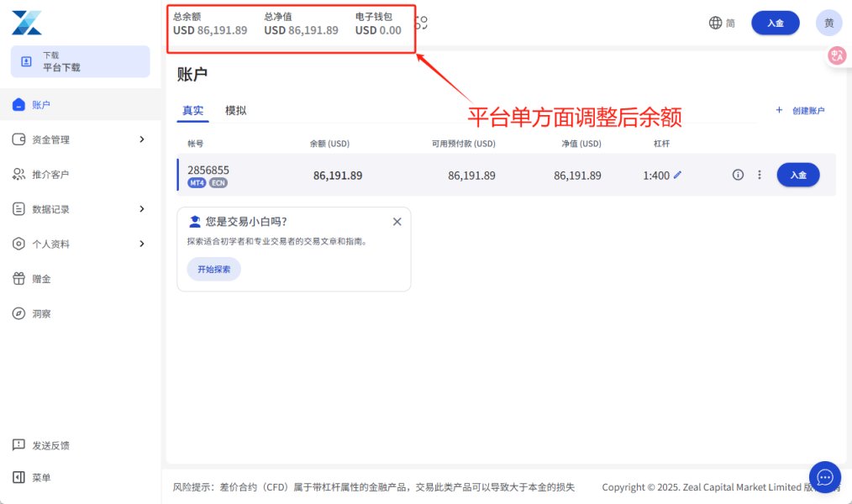Click the MT4 badge under 2856855

[x=197, y=183]
